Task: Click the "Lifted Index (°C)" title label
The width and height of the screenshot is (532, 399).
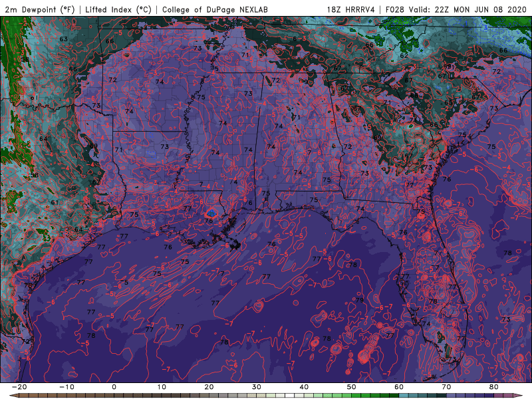Action: (x=118, y=10)
